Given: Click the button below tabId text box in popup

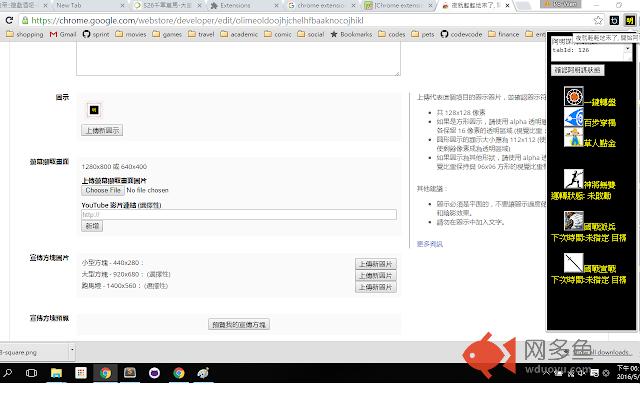Looking at the screenshot, I should pyautogui.click(x=577, y=70).
